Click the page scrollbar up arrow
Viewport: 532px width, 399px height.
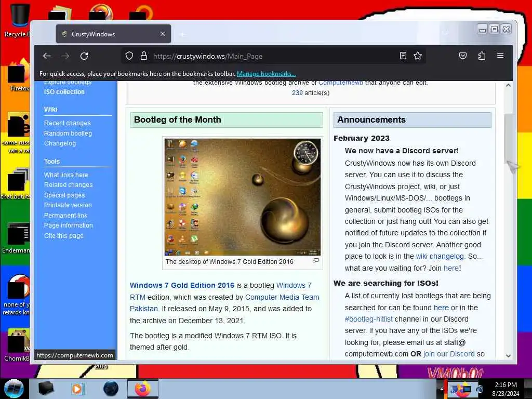click(x=508, y=85)
